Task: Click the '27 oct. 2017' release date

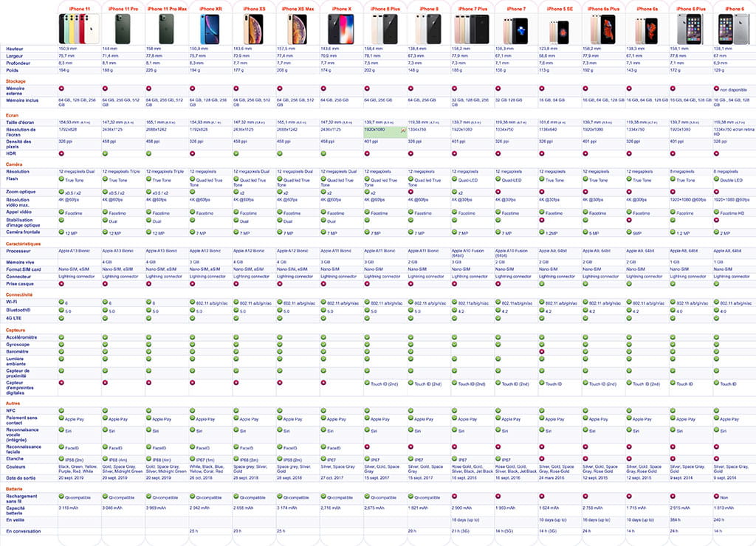Action: coord(333,478)
